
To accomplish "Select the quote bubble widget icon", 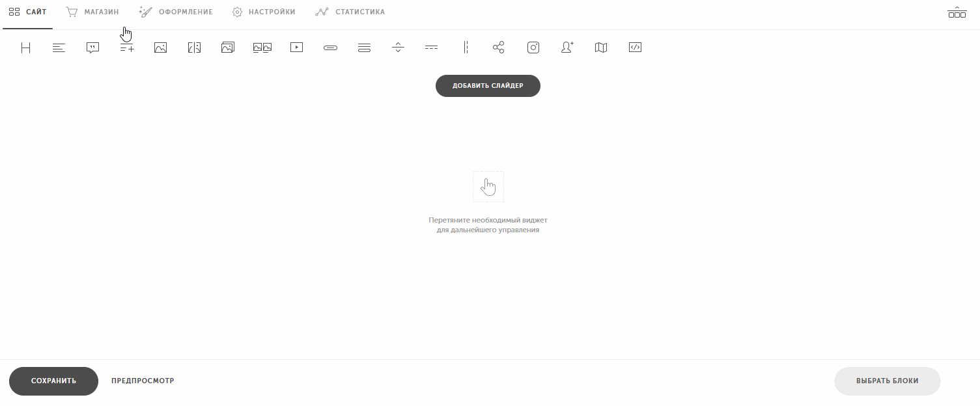I will click(x=93, y=47).
